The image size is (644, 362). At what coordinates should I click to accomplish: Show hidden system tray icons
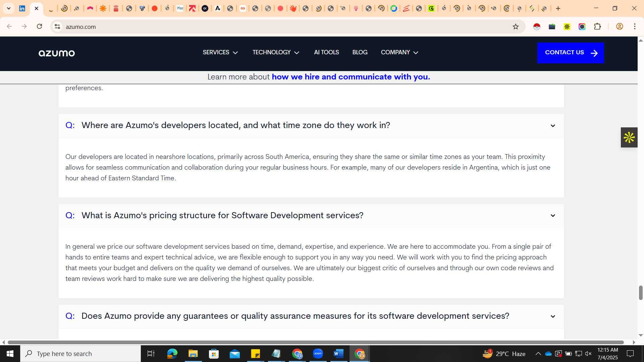coord(538,354)
